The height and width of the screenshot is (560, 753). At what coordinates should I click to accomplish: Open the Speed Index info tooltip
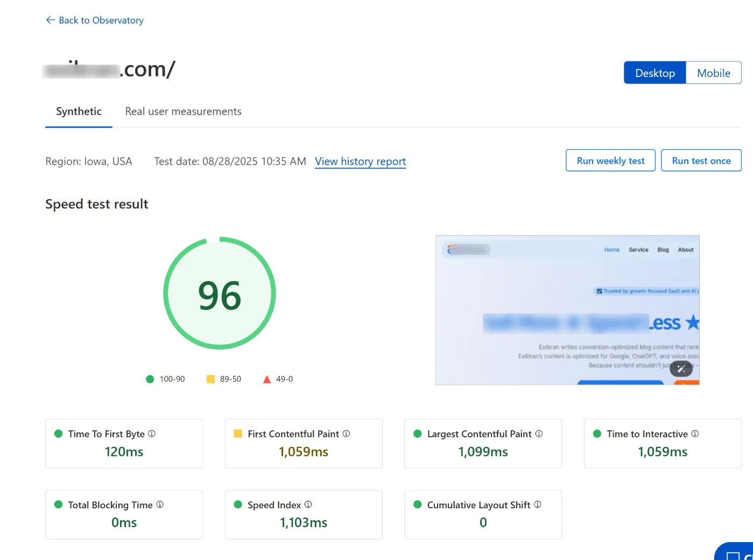pyautogui.click(x=308, y=505)
